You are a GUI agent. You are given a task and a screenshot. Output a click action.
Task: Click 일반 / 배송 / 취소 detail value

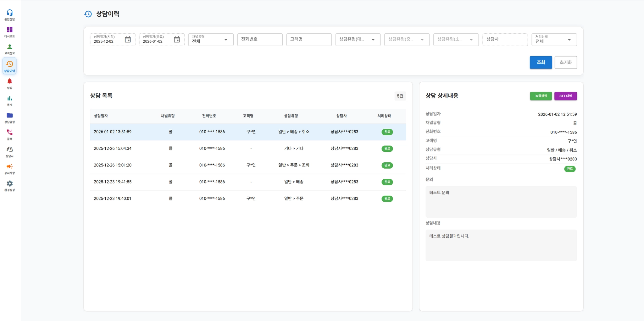(562, 150)
